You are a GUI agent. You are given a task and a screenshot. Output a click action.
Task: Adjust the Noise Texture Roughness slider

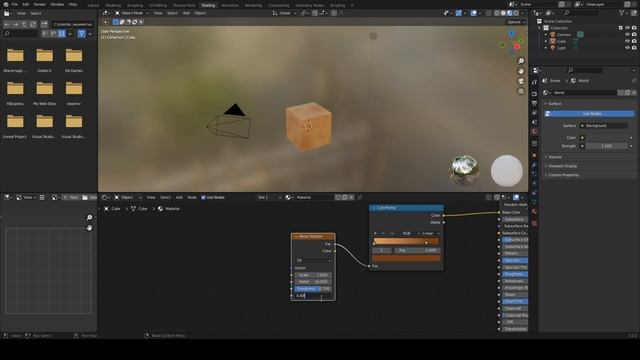(x=313, y=289)
